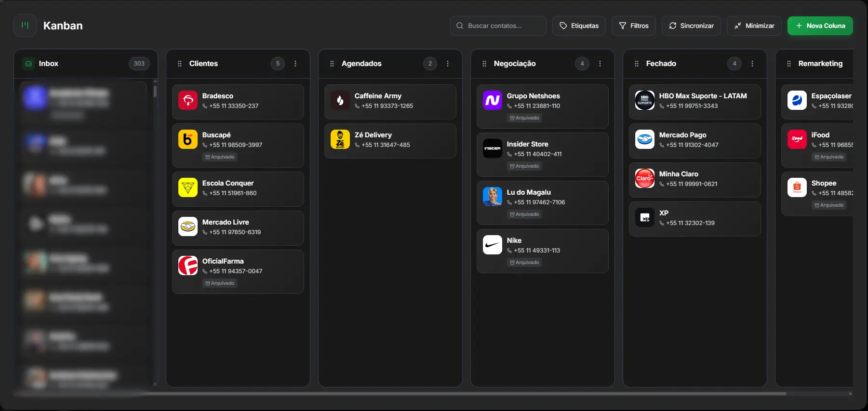The height and width of the screenshot is (411, 868).
Task: Click the Kanban logo icon
Action: click(25, 26)
